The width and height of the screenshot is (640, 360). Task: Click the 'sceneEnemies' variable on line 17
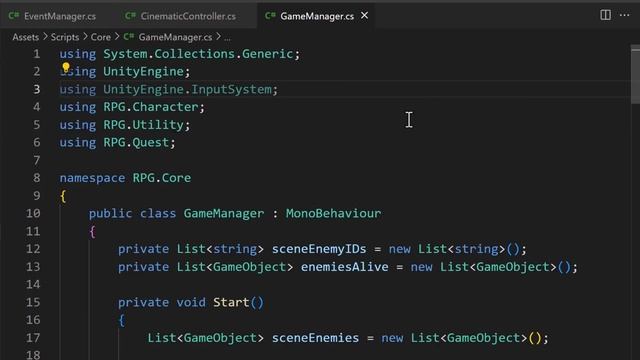pos(315,338)
